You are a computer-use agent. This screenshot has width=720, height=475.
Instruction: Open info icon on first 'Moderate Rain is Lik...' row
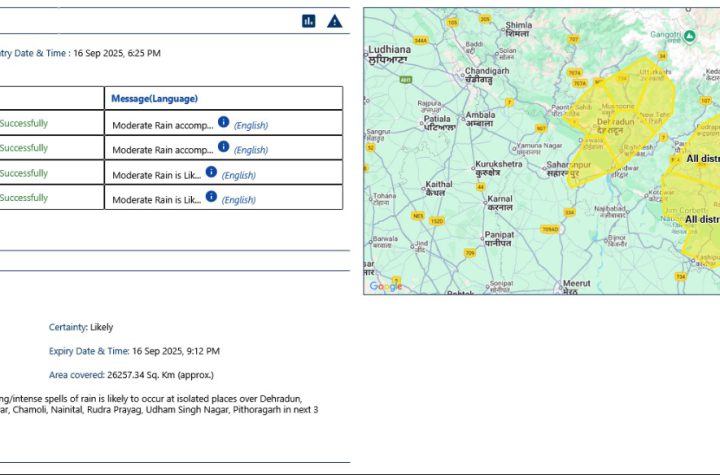point(211,172)
